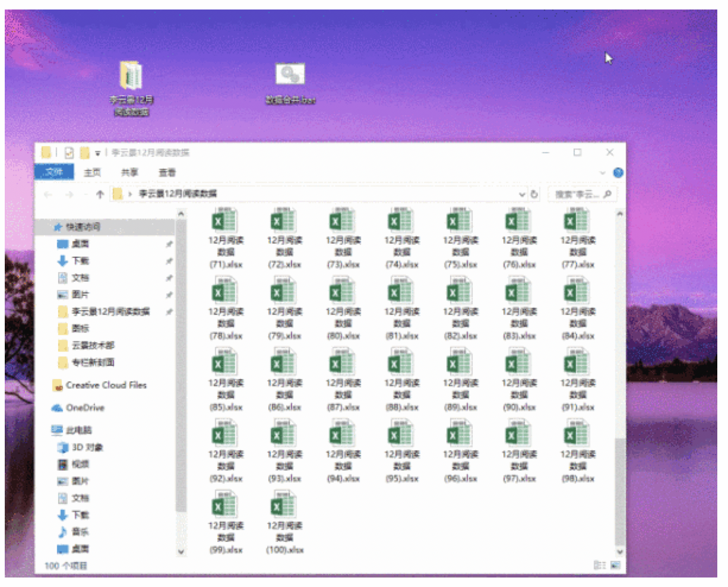Switch to the 查看 ribbon tab
Screen dimensions: 728x587
click(x=167, y=172)
